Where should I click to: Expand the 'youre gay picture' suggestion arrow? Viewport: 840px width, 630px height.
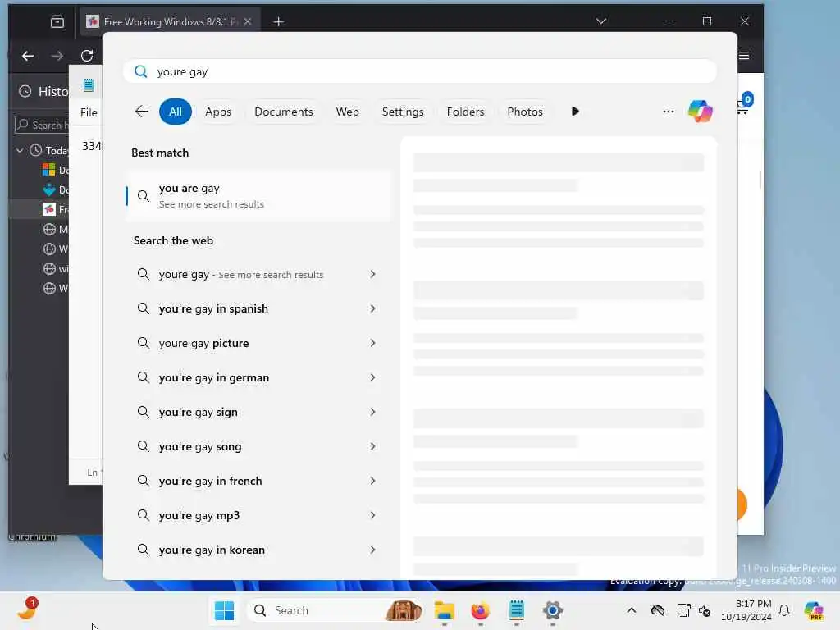click(x=373, y=343)
